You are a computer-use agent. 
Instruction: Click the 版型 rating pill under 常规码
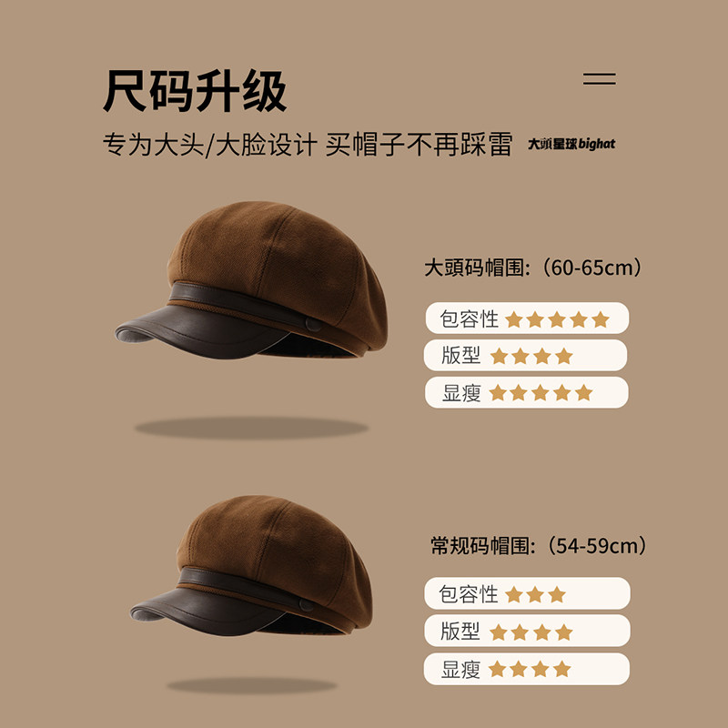527,631
